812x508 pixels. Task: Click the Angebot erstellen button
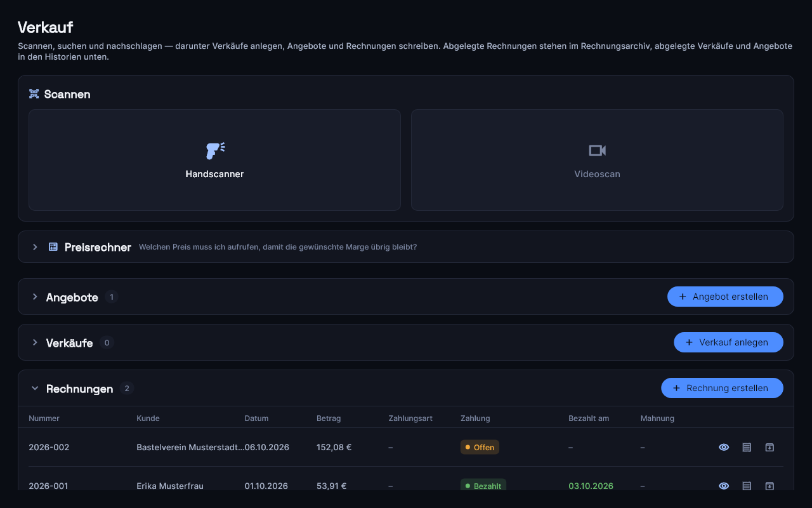coord(725,297)
